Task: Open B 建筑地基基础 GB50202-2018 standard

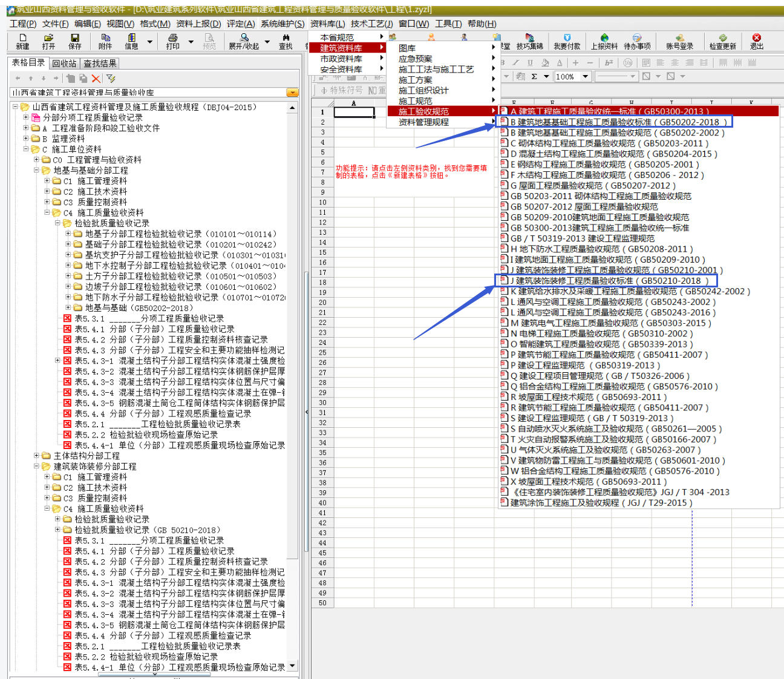Action: point(614,122)
